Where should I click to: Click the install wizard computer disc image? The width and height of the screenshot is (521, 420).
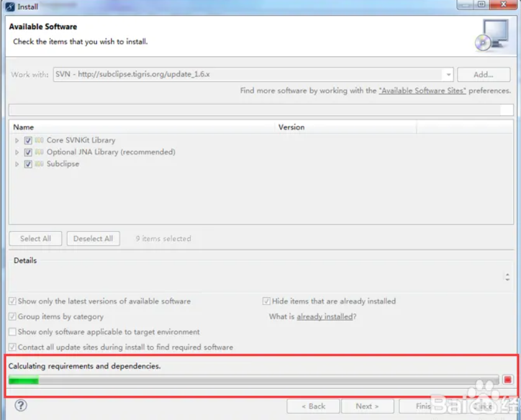point(492,35)
